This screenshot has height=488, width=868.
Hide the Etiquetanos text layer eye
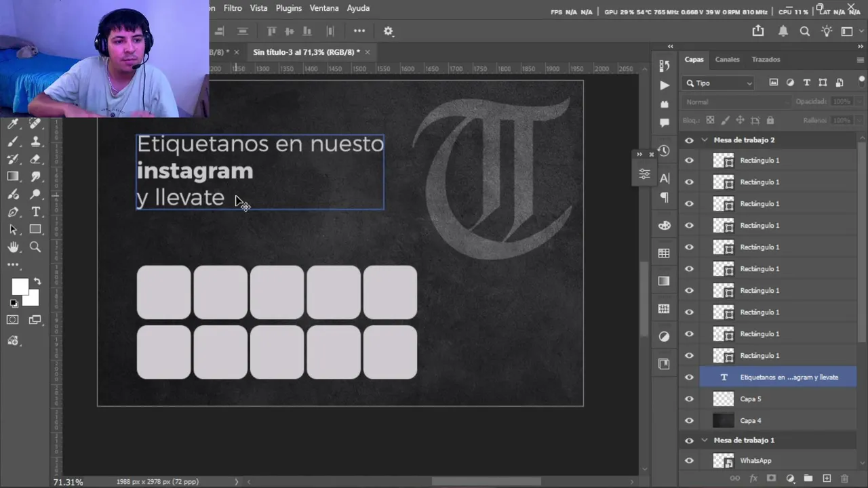click(689, 378)
